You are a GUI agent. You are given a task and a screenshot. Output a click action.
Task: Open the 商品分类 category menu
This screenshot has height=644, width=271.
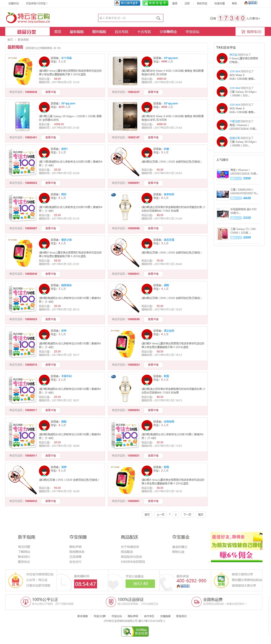click(x=27, y=32)
